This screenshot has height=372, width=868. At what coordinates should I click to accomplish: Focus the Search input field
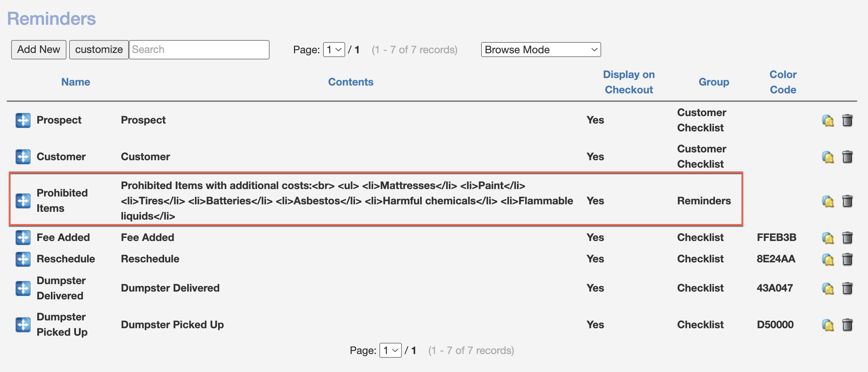click(199, 50)
